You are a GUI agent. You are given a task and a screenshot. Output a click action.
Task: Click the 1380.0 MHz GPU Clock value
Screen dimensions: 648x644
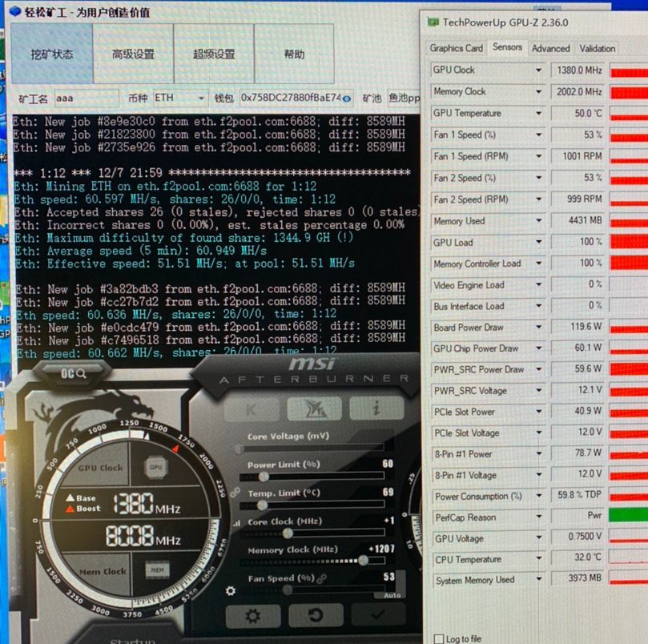(x=578, y=70)
